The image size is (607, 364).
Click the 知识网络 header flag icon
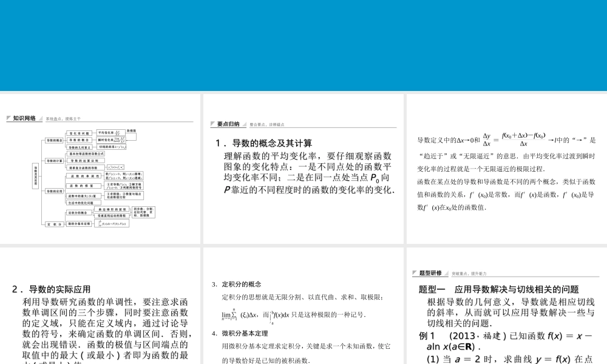[x=8, y=118]
